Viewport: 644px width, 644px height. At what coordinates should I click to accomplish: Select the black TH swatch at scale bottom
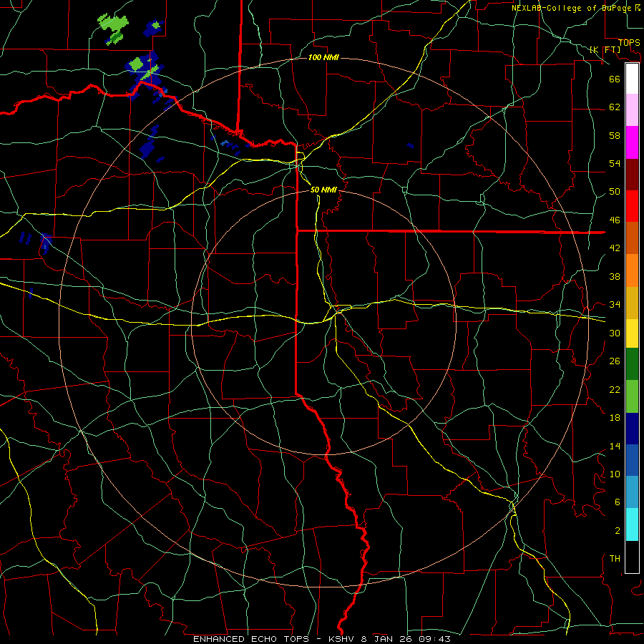click(x=632, y=557)
